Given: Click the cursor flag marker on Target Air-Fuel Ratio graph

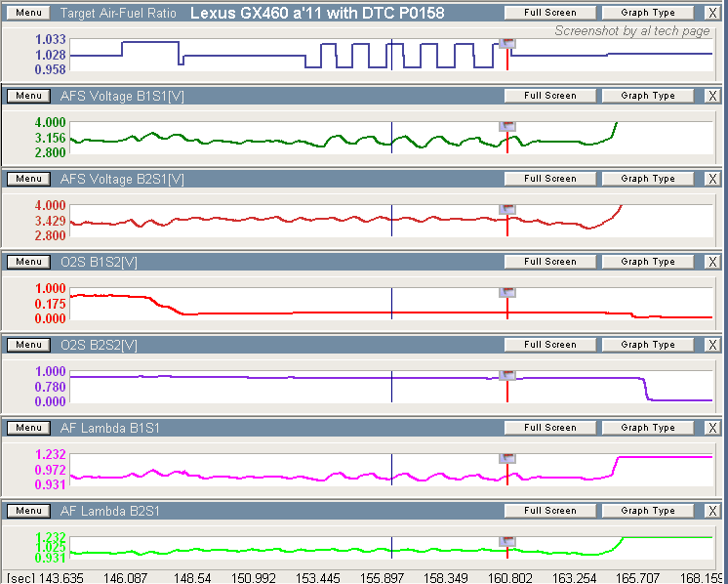Looking at the screenshot, I should [507, 44].
